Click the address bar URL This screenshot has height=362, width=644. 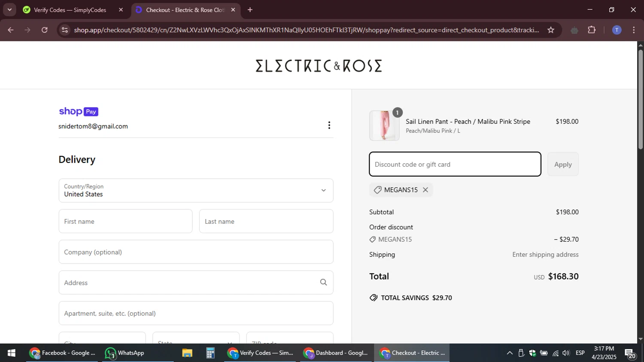pyautogui.click(x=307, y=30)
